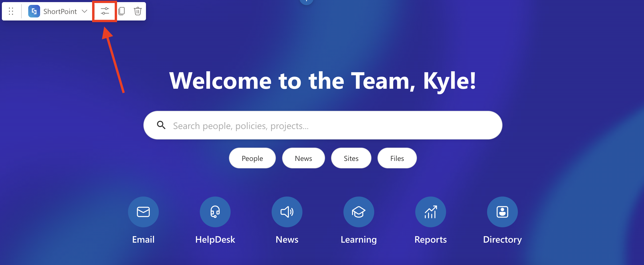Delete the web part with trash icon

[x=138, y=11]
